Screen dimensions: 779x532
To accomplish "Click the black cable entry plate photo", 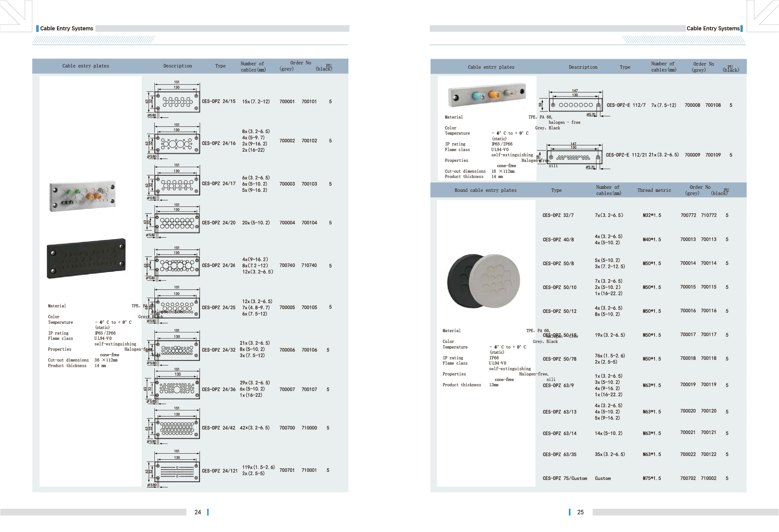I will point(86,258).
